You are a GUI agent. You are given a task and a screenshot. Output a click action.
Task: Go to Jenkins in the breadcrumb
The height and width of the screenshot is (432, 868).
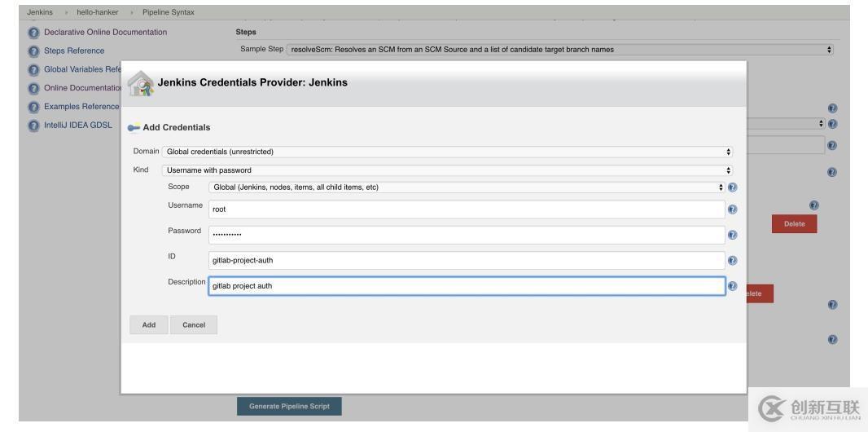click(40, 12)
